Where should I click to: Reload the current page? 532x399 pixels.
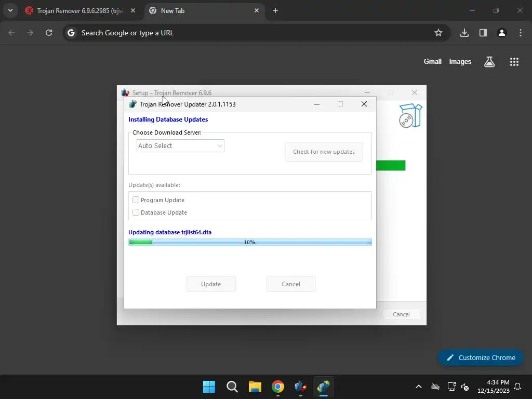click(x=49, y=33)
